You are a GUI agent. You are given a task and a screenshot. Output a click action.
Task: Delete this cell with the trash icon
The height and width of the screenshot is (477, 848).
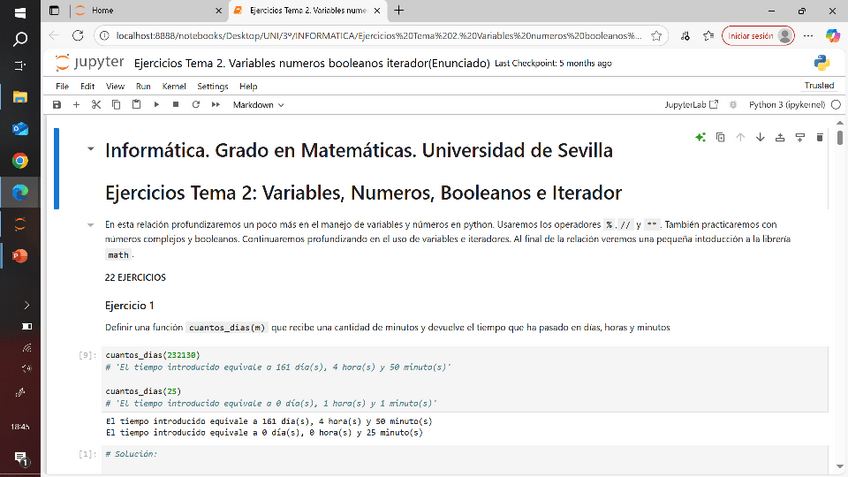pyautogui.click(x=820, y=137)
